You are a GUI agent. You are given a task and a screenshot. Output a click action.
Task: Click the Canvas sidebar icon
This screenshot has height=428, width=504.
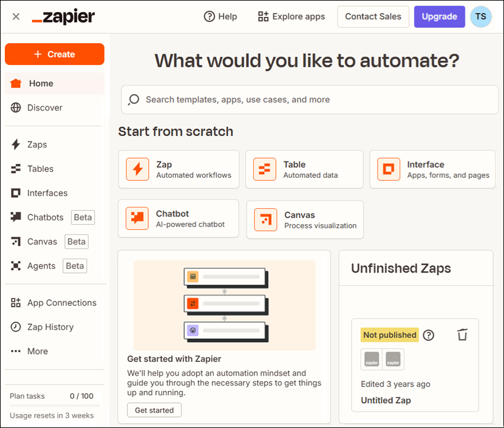[16, 241]
